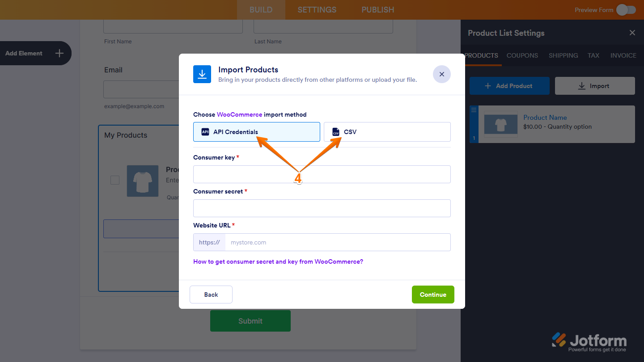Choose the CSV file import icon
Image resolution: width=644 pixels, height=362 pixels.
coord(335,131)
